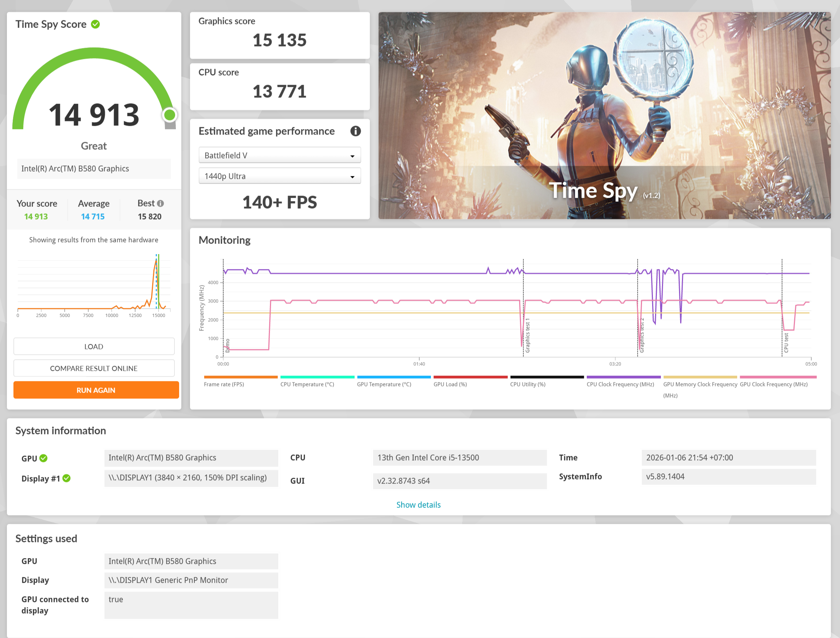The height and width of the screenshot is (638, 840).
Task: Click the CPU Clock Frequency purple legend swatch
Action: click(623, 377)
